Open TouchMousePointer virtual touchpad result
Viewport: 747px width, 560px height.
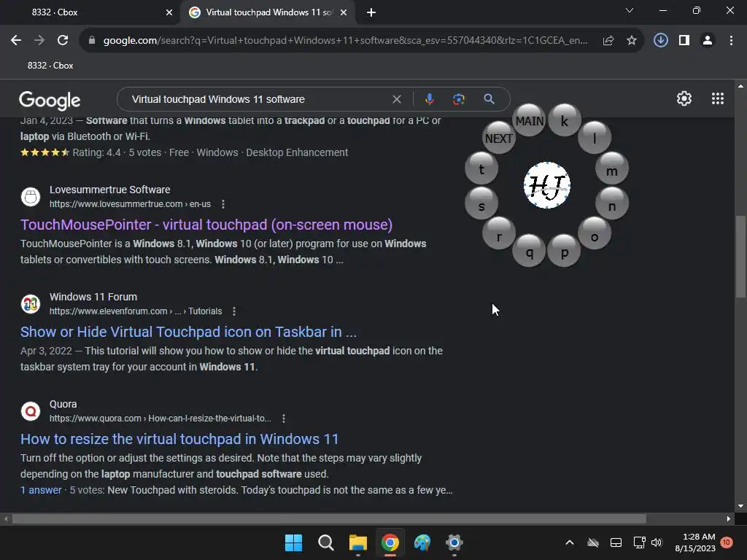(206, 225)
